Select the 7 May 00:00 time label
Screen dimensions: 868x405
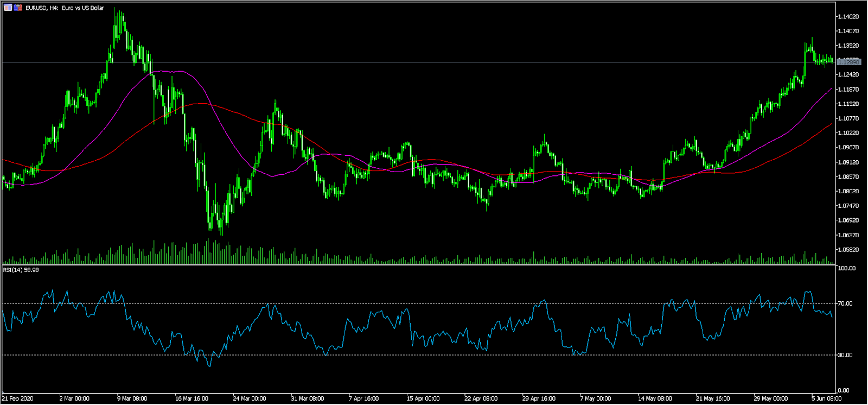[595, 398]
